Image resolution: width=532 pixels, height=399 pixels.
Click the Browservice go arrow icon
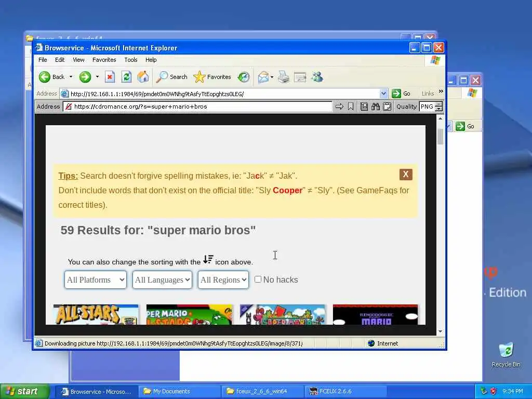pos(339,107)
